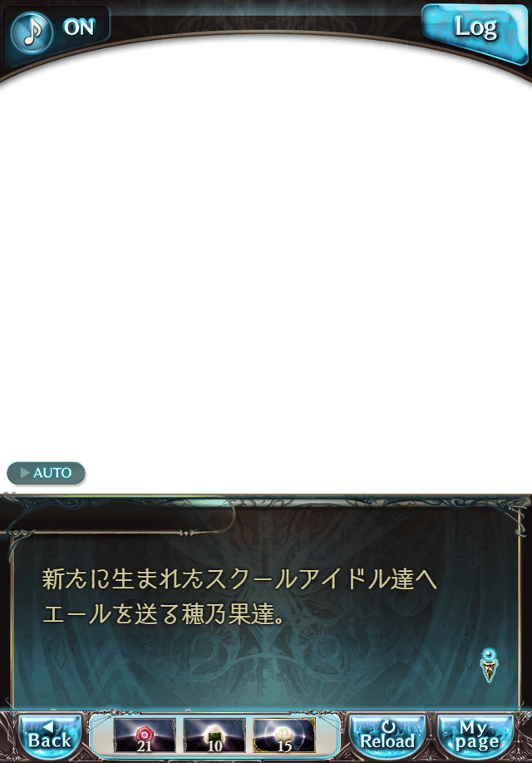Click the music note sound icon
The width and height of the screenshot is (532, 763).
coord(32,32)
